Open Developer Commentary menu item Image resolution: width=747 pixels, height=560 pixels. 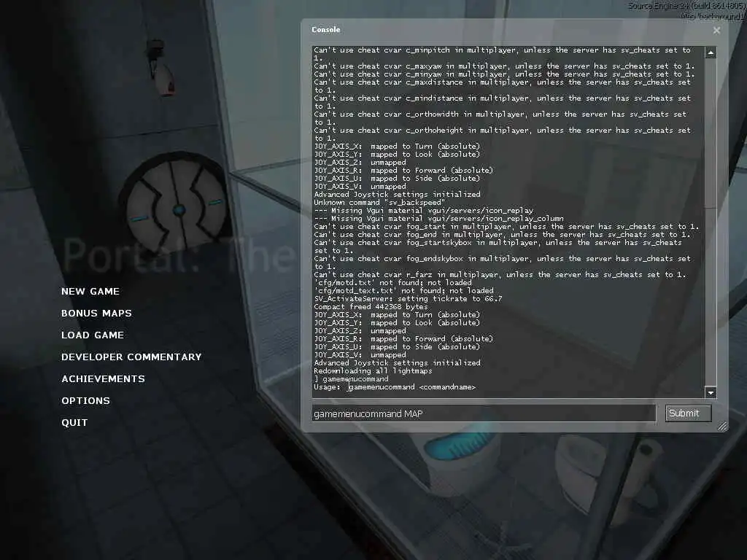(131, 357)
